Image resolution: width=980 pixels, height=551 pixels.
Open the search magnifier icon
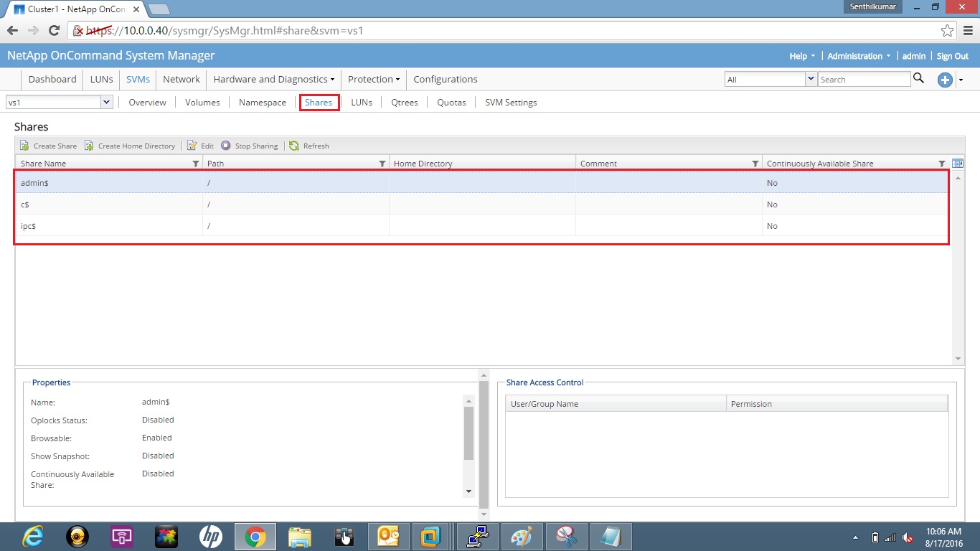[919, 79]
